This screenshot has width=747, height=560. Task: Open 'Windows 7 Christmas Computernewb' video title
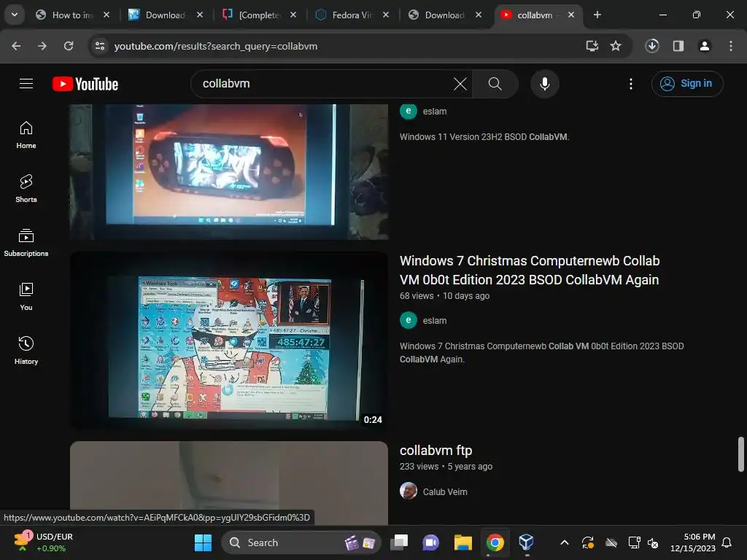coord(530,270)
